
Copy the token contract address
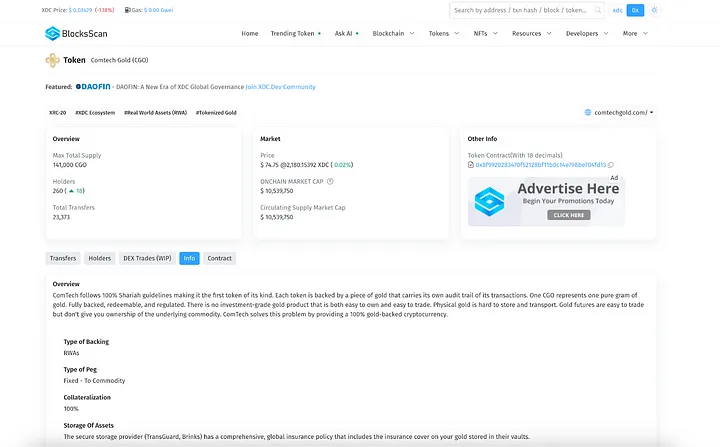611,165
